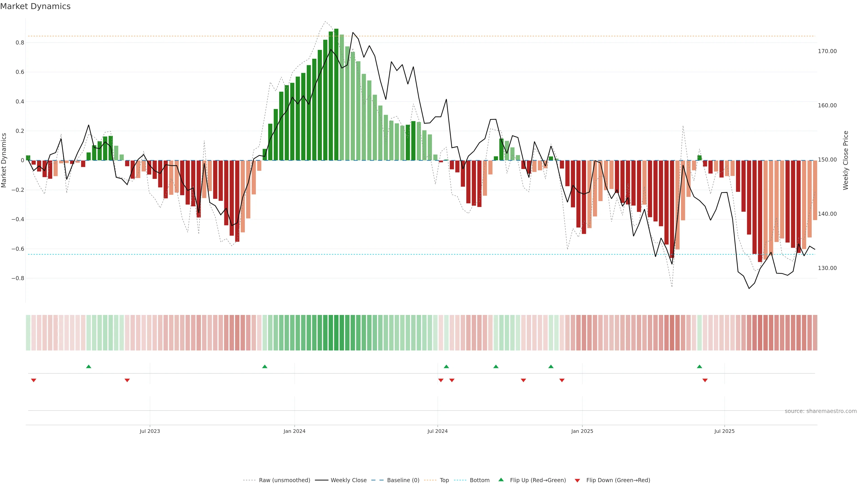Viewport: 868px width, 488px height.
Task: Click the rightmost red Flip Down triangle marker
Action: coord(705,380)
